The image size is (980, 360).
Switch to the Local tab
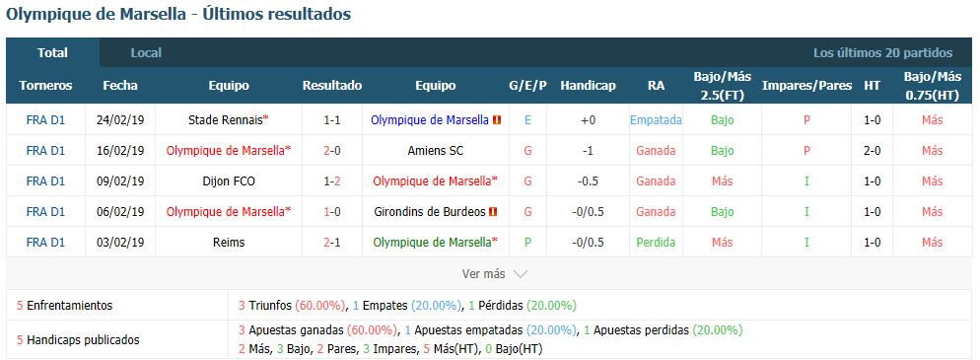pos(146,53)
